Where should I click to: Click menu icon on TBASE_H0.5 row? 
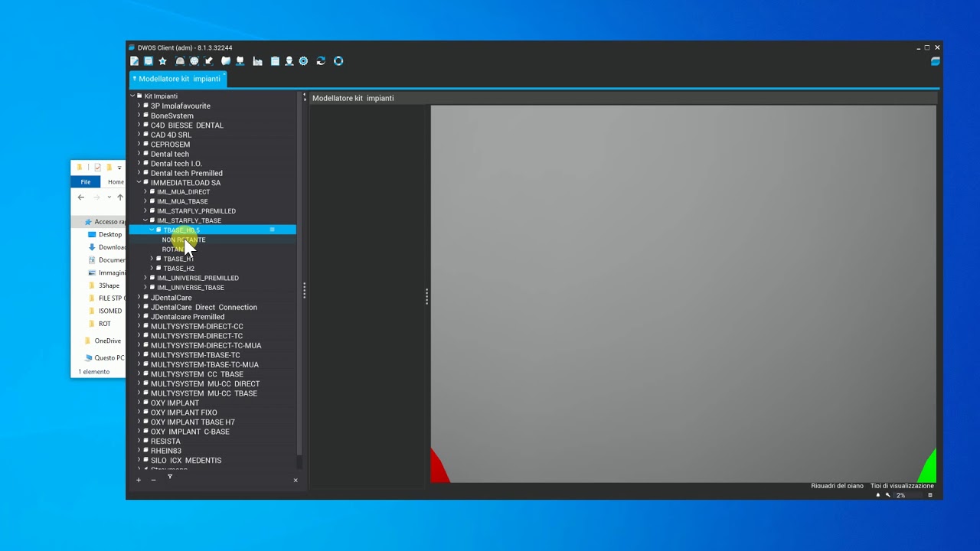tap(272, 230)
